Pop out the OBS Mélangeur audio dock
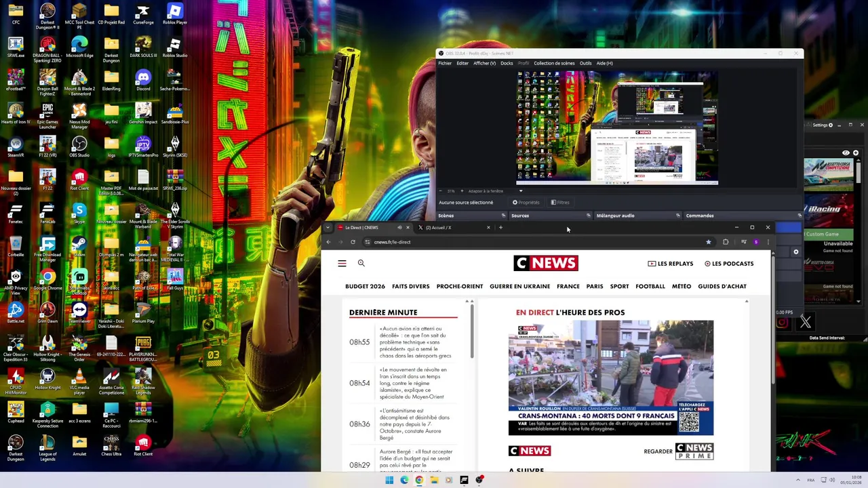 677,216
